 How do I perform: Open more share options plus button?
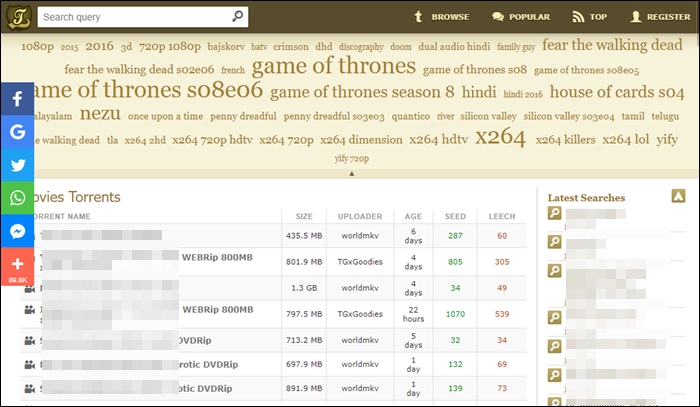pos(17,266)
